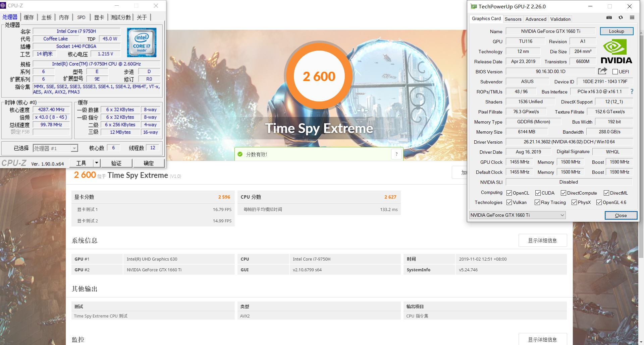Open the 工具 dropdown arrow in CPU-Z

click(x=97, y=163)
